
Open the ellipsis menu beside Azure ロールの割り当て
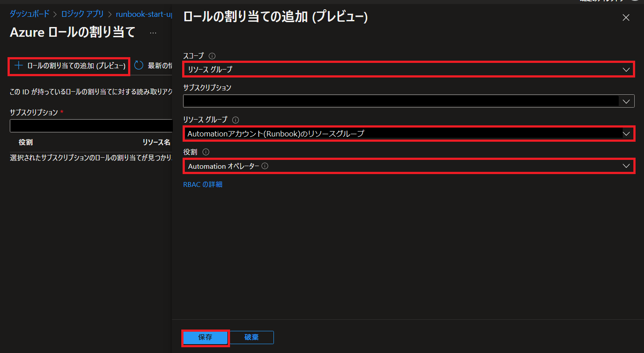(x=153, y=33)
